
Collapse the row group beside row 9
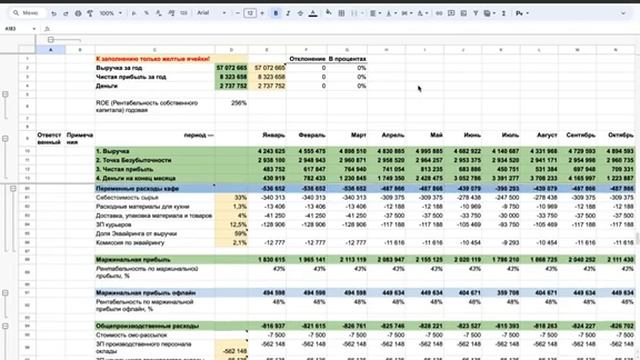point(5,139)
